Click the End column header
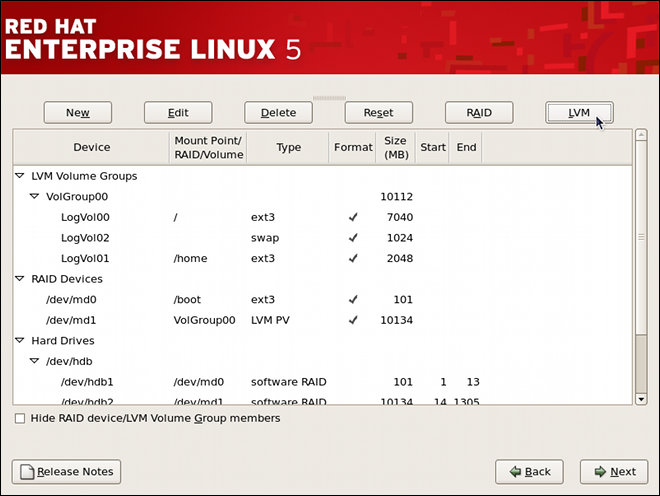 point(466,147)
